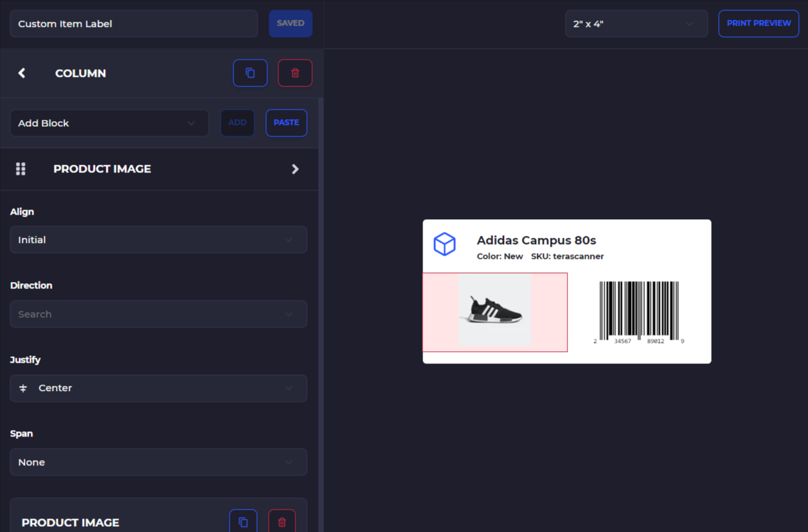Click the package cube icon on the label
This screenshot has height=532, width=808.
pos(444,244)
